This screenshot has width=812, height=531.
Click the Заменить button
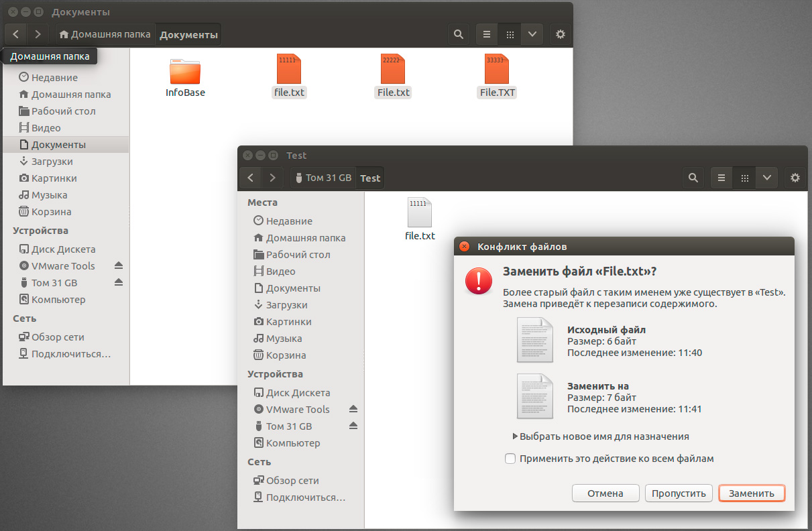click(751, 493)
